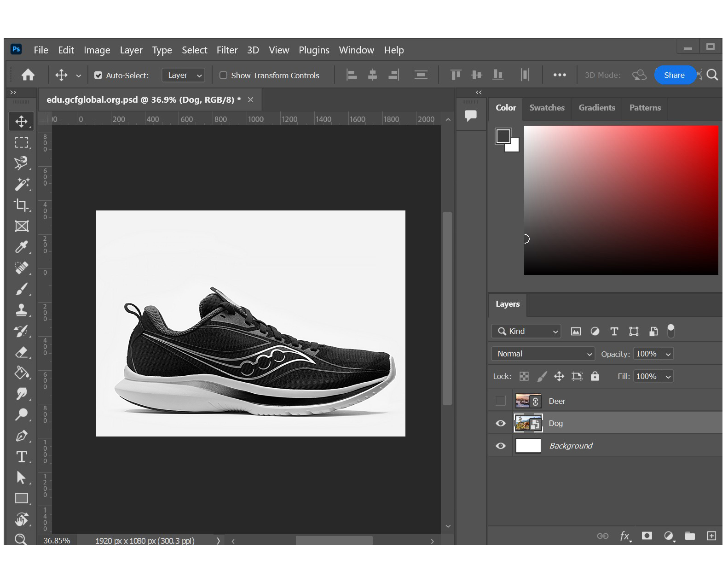728x583 pixels.
Task: Toggle layer filtering switch on or off
Action: pos(671,331)
